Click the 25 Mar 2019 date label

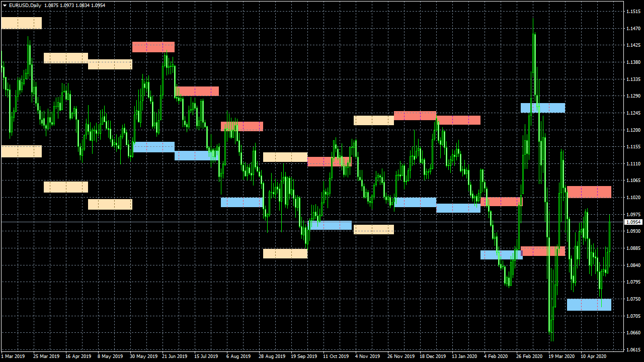tap(46, 356)
